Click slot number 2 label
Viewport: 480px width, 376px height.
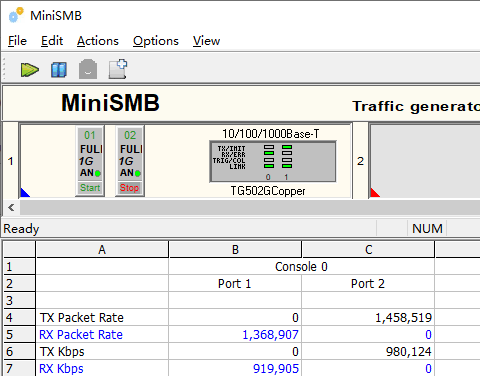click(x=360, y=161)
